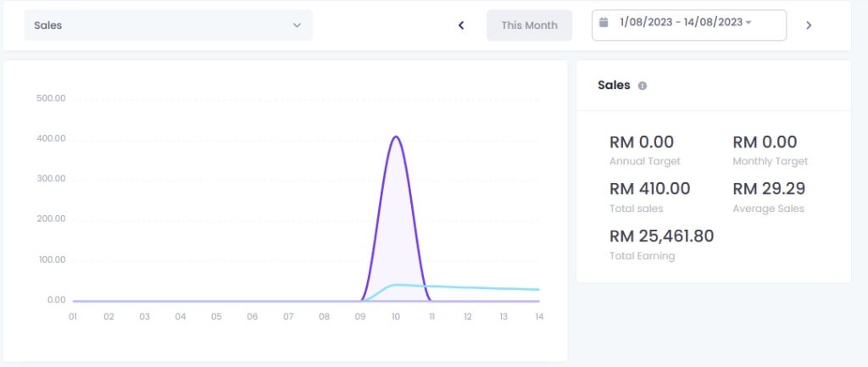This screenshot has height=367, width=868.
Task: Advance to next period with right arrow
Action: click(x=809, y=25)
